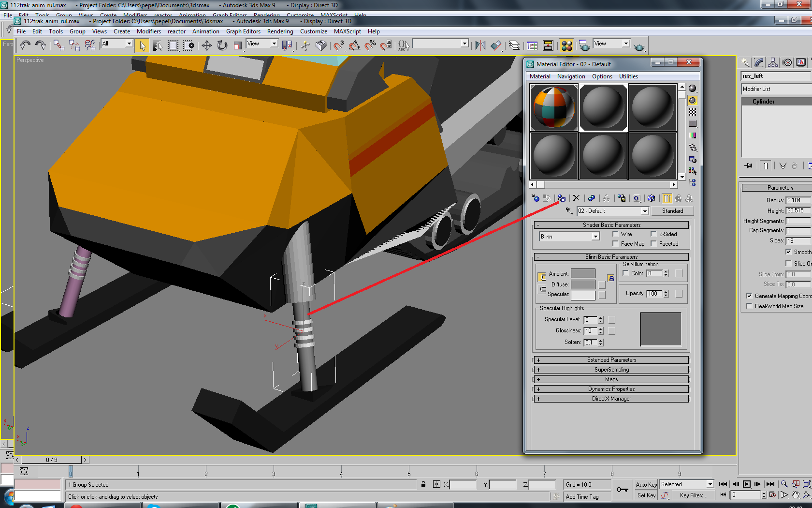The image size is (812, 508).
Task: Expand the Maps rollout
Action: pyautogui.click(x=611, y=379)
